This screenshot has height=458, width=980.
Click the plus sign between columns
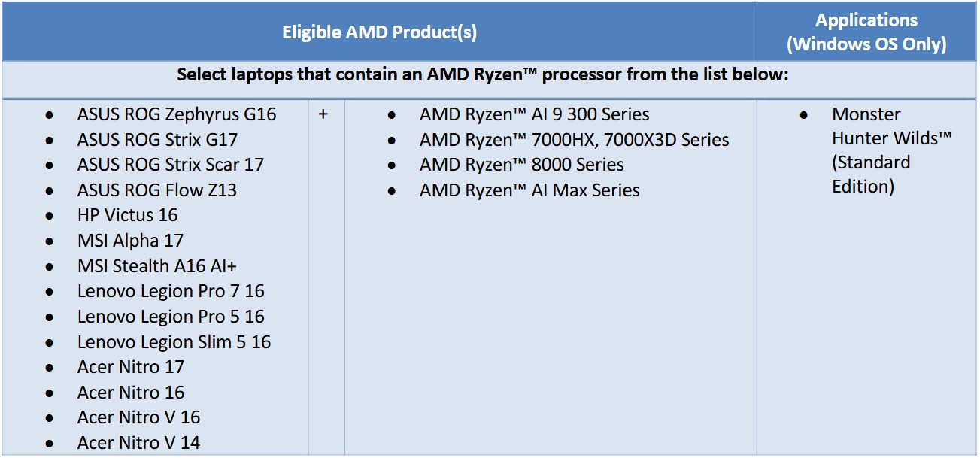pos(323,116)
